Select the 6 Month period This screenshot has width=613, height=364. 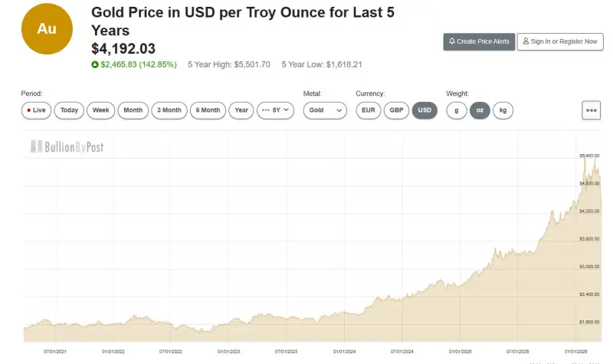coord(208,110)
